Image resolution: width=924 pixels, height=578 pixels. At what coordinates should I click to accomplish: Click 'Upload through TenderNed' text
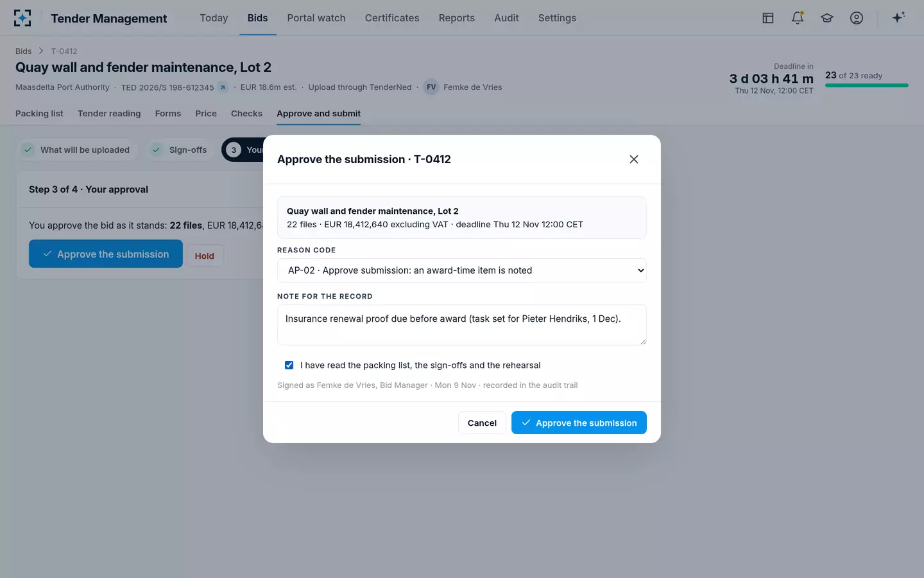click(x=360, y=87)
